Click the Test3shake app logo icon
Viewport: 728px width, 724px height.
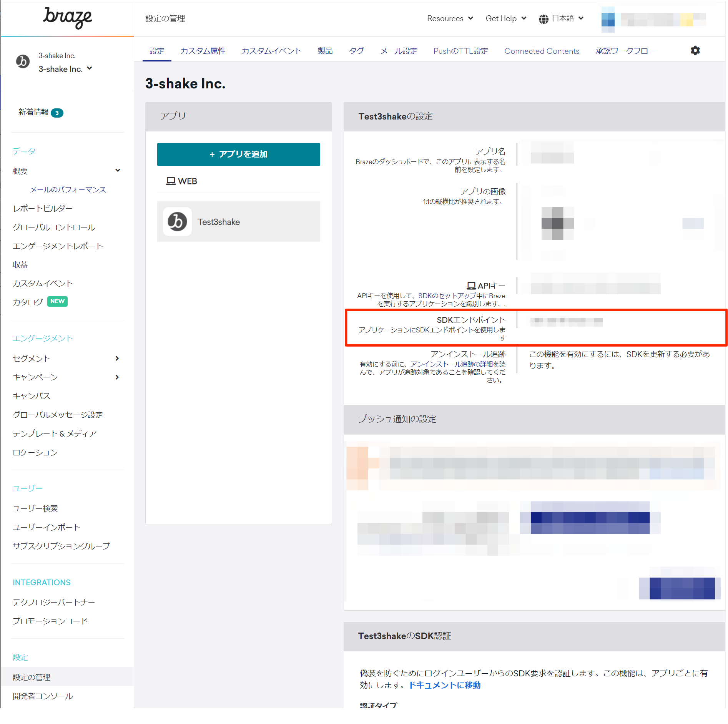click(177, 222)
